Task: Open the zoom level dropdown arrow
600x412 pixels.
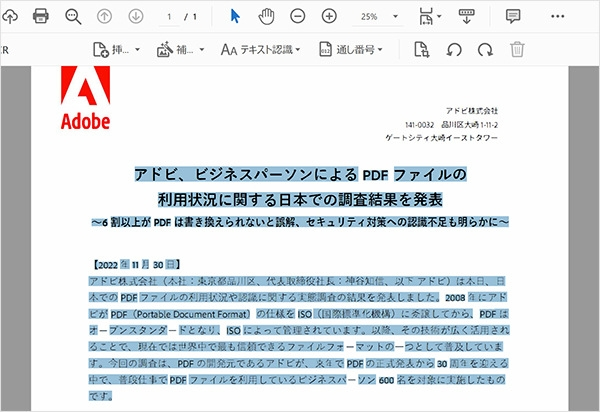Action: click(396, 16)
